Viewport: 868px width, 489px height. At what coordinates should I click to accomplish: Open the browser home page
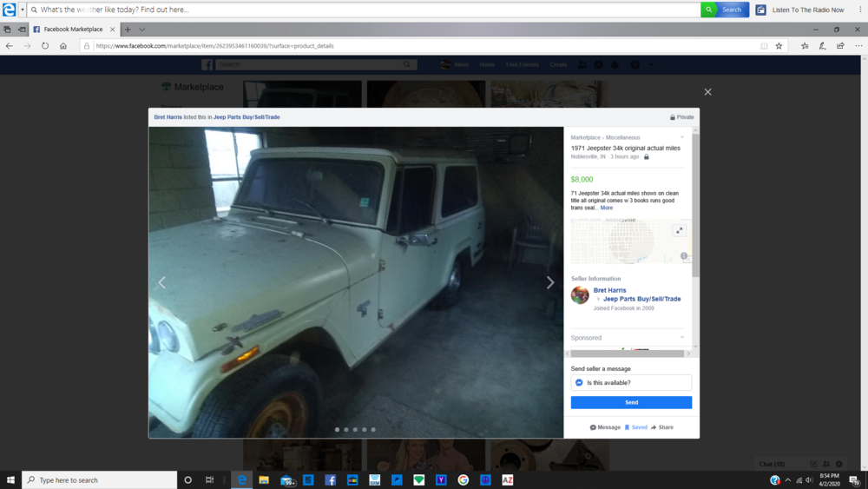coord(63,46)
